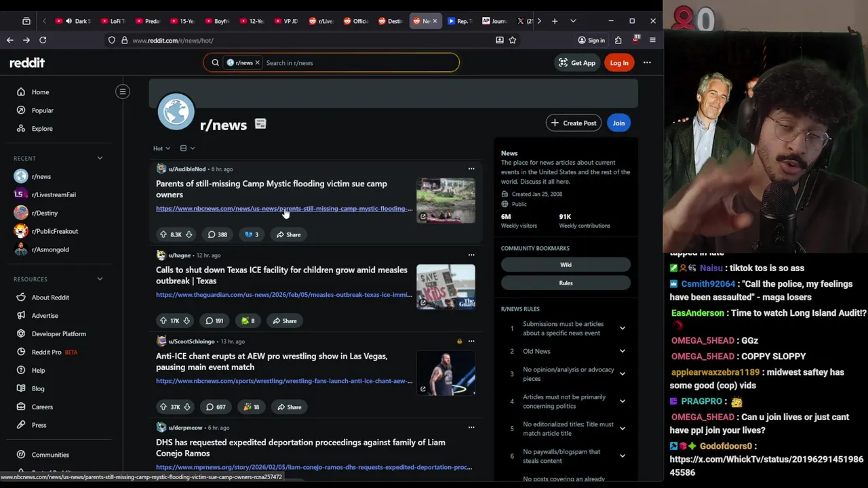Viewport: 868px width, 488px height.
Task: Switch to the LoFi YouTube browser tab
Action: (x=113, y=21)
